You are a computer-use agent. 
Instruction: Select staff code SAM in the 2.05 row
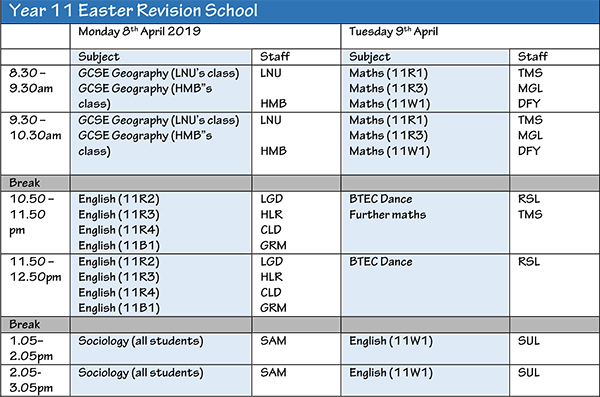pos(273,372)
